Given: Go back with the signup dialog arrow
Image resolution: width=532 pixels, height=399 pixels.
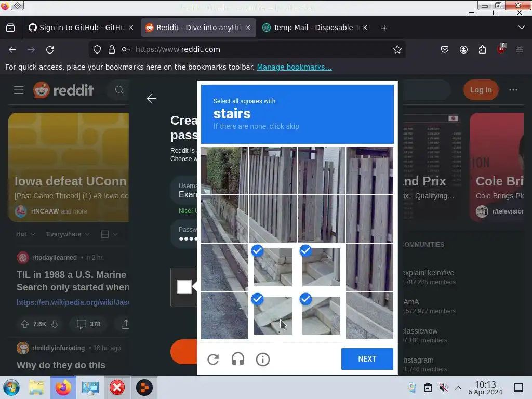Looking at the screenshot, I should [151, 98].
